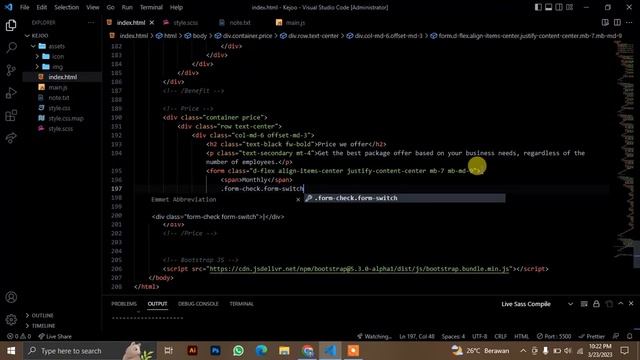640x360 pixels.
Task: Switch to the Problems panel tab
Action: [124, 304]
